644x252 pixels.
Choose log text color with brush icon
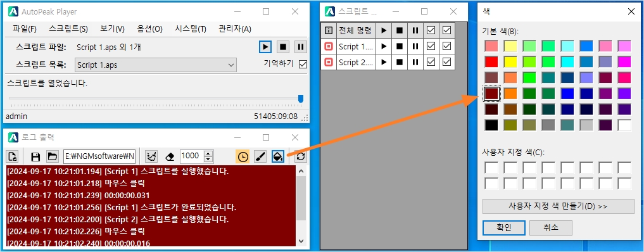pos(260,156)
